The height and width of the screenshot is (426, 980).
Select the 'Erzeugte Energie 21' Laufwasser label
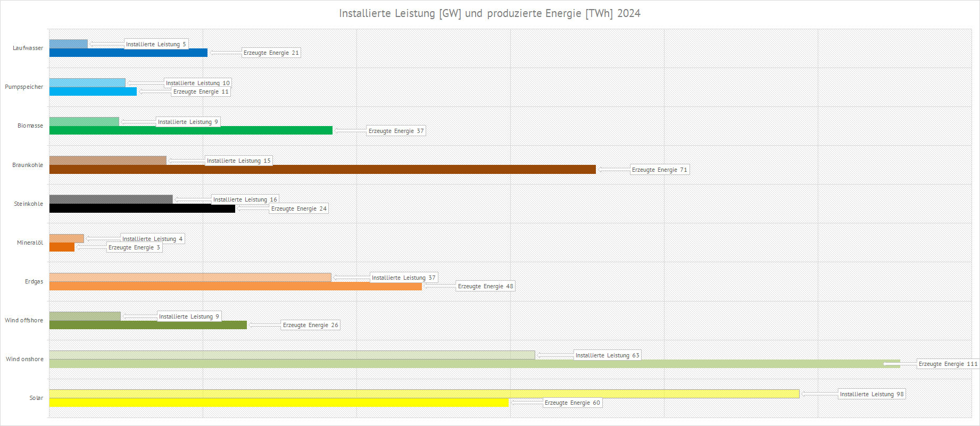(271, 53)
